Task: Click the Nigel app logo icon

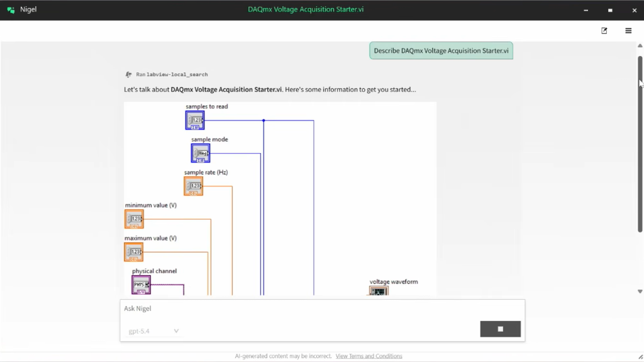Action: click(x=11, y=10)
